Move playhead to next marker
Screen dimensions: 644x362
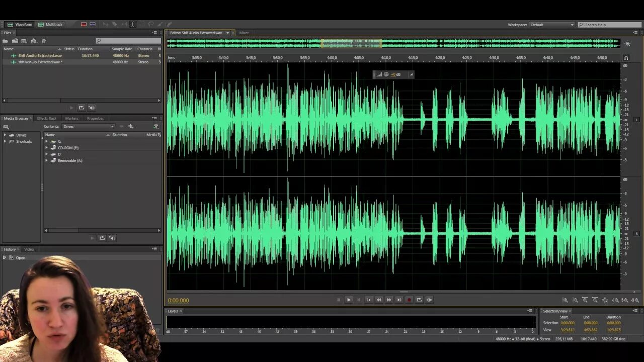[x=399, y=300]
